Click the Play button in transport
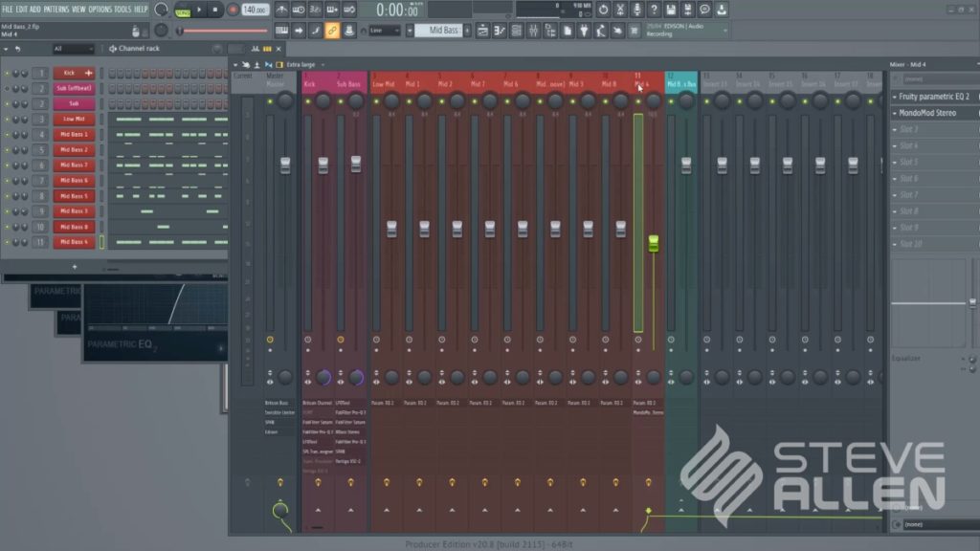This screenshot has width=980, height=551. 199,10
